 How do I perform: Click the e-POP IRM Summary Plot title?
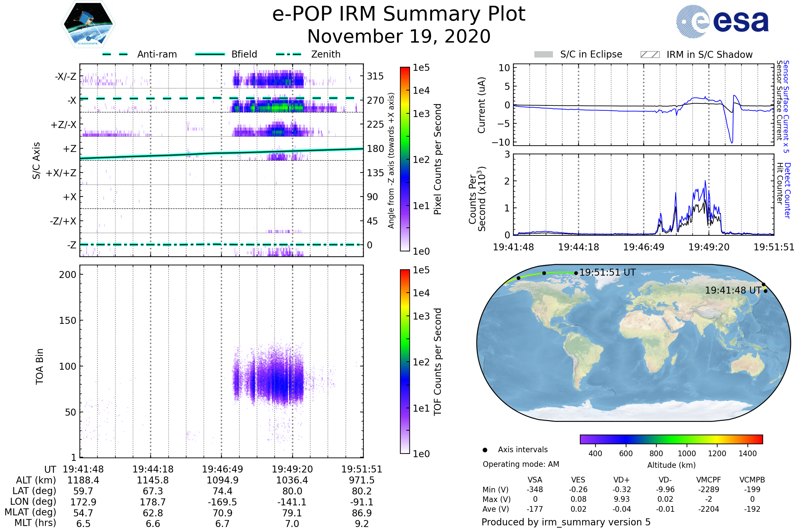pos(399,14)
